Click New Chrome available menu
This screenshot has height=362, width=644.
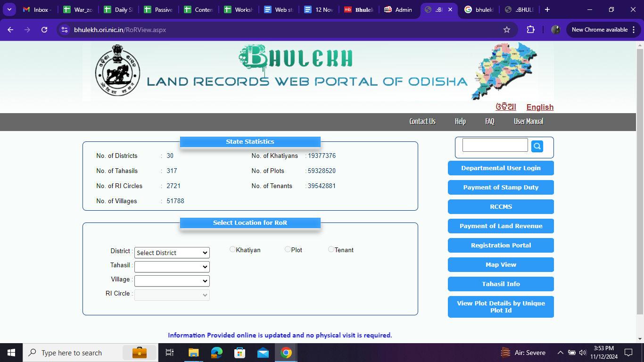coord(603,30)
